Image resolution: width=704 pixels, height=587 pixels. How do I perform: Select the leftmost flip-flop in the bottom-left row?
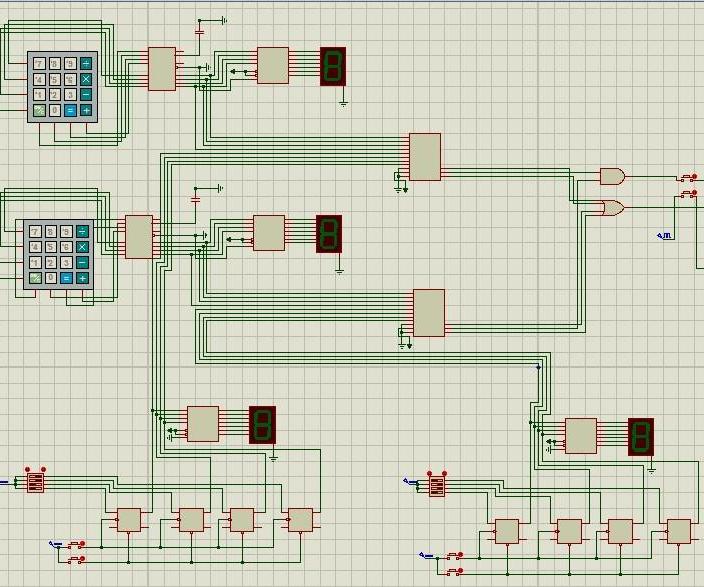coord(129,520)
